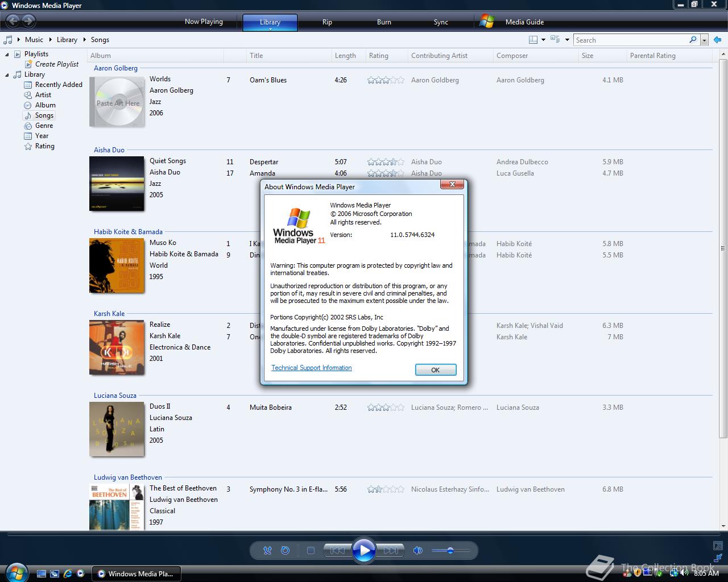Viewport: 728px width, 582px height.
Task: Open the search options dropdown
Action: pos(704,40)
